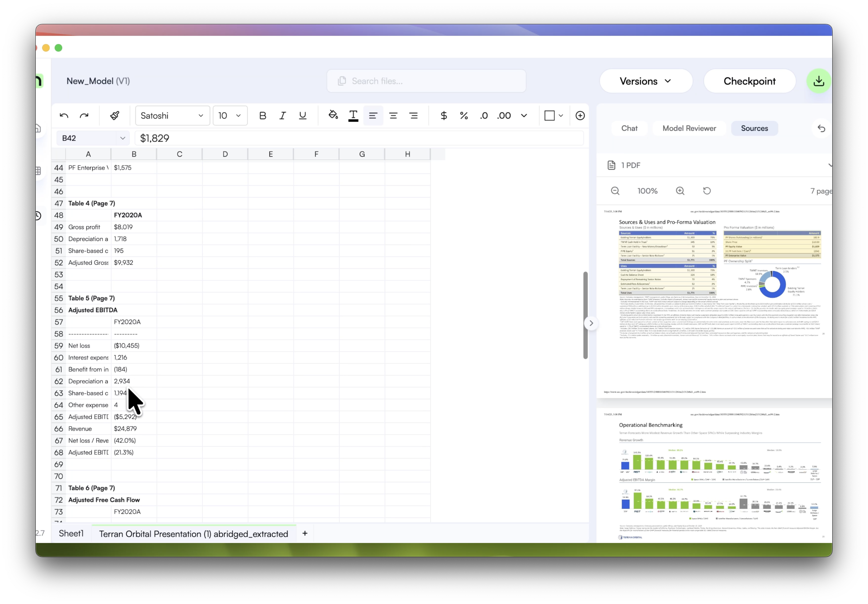Apply percent number format
Image resolution: width=868 pixels, height=604 pixels.
pos(464,116)
